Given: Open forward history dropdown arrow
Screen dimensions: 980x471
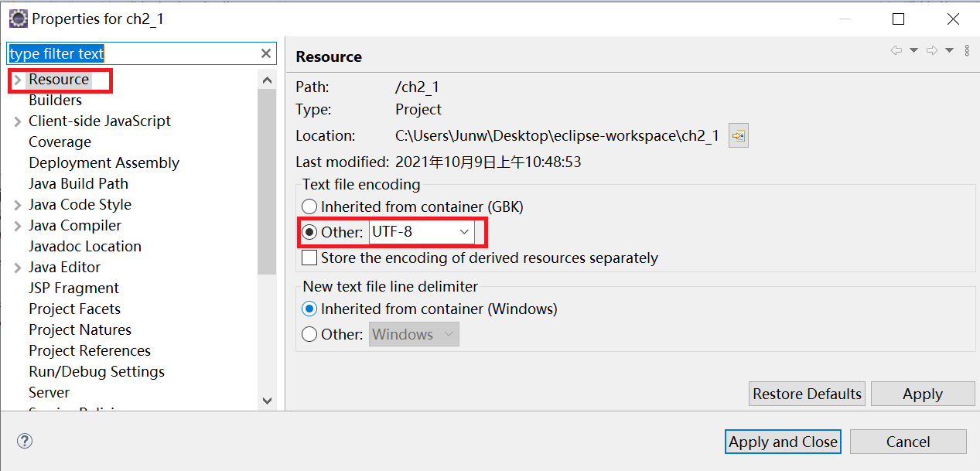Looking at the screenshot, I should pos(950,51).
